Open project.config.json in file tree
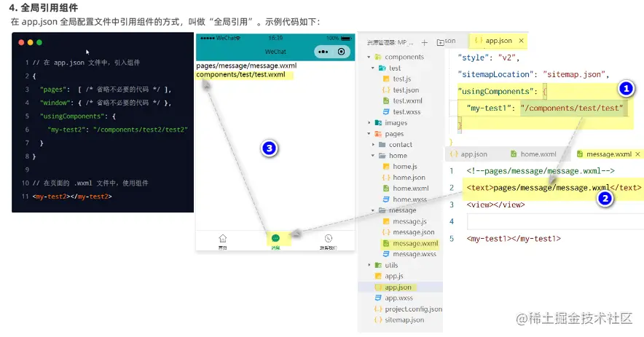Image resolution: width=644 pixels, height=337 pixels. 414,309
